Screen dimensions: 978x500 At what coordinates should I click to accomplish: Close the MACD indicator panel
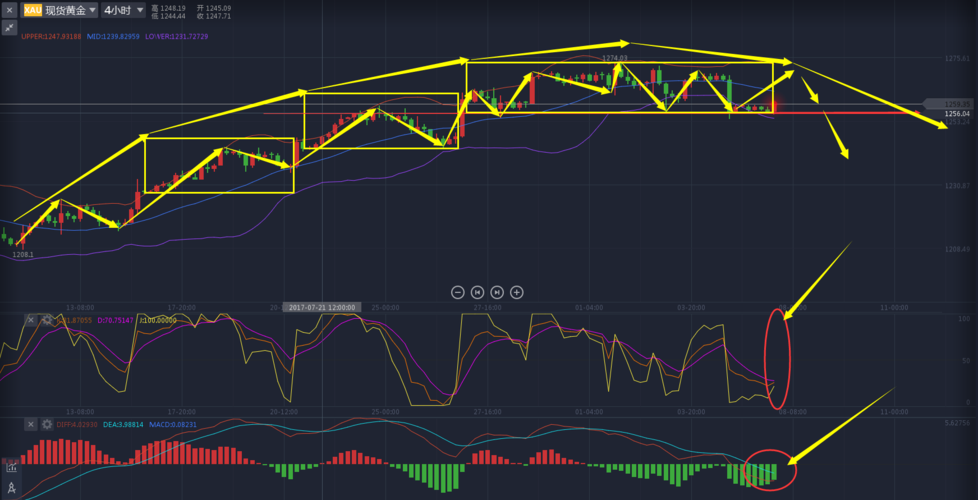click(30, 425)
